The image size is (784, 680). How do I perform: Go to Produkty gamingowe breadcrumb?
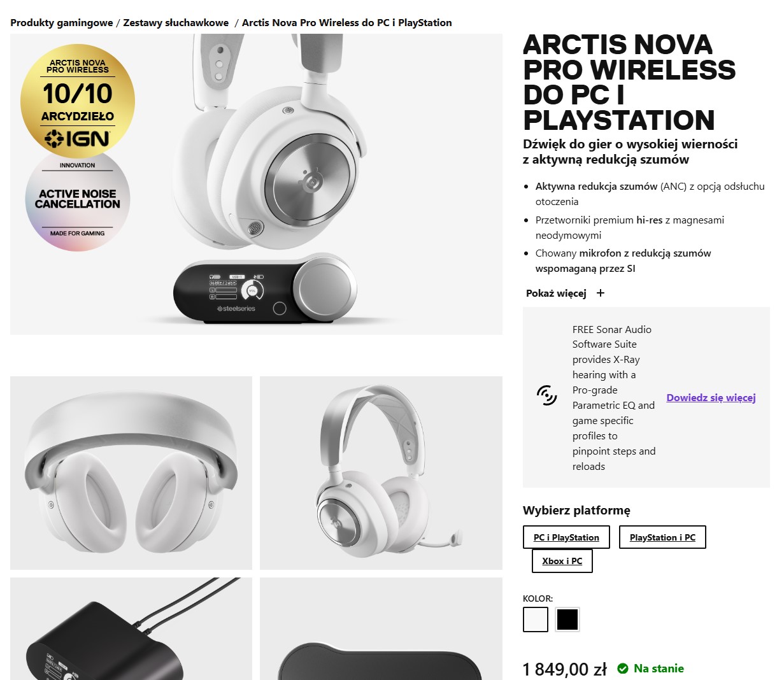click(x=62, y=22)
